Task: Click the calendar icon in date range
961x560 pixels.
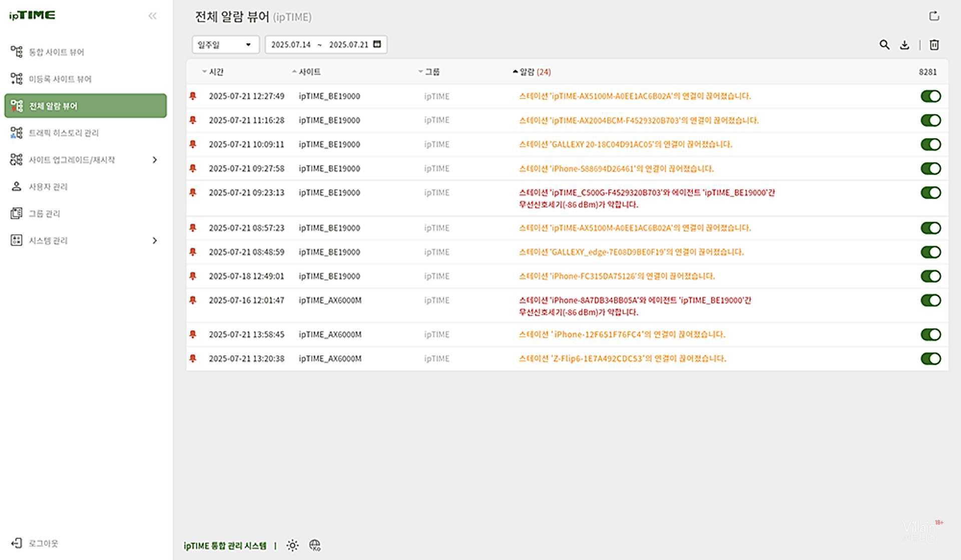Action: [377, 44]
